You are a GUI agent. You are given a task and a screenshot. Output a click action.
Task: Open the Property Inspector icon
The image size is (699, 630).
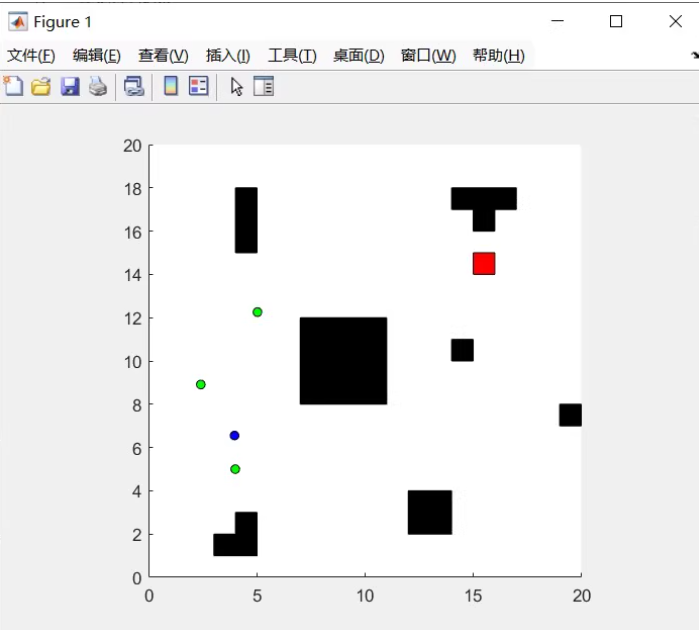click(x=263, y=86)
